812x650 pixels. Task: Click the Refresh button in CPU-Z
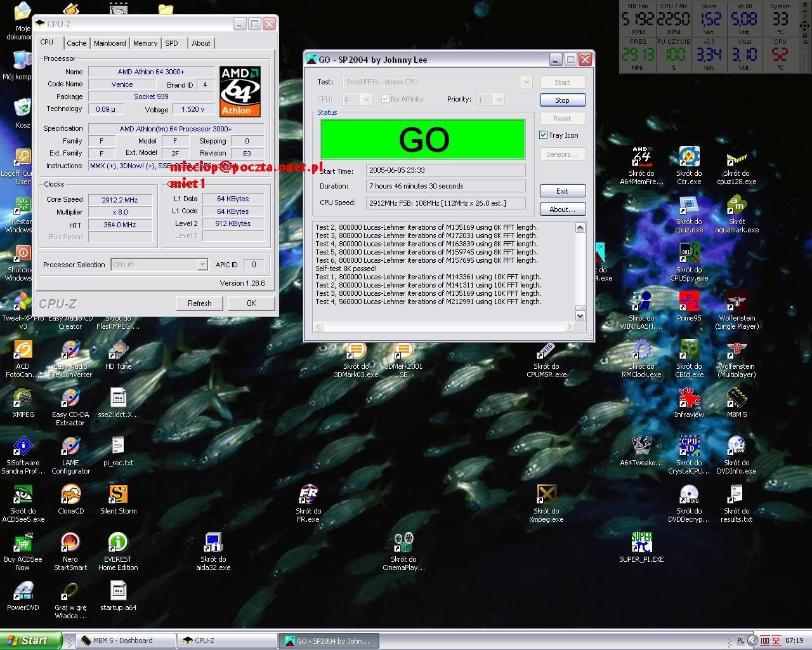pyautogui.click(x=199, y=303)
